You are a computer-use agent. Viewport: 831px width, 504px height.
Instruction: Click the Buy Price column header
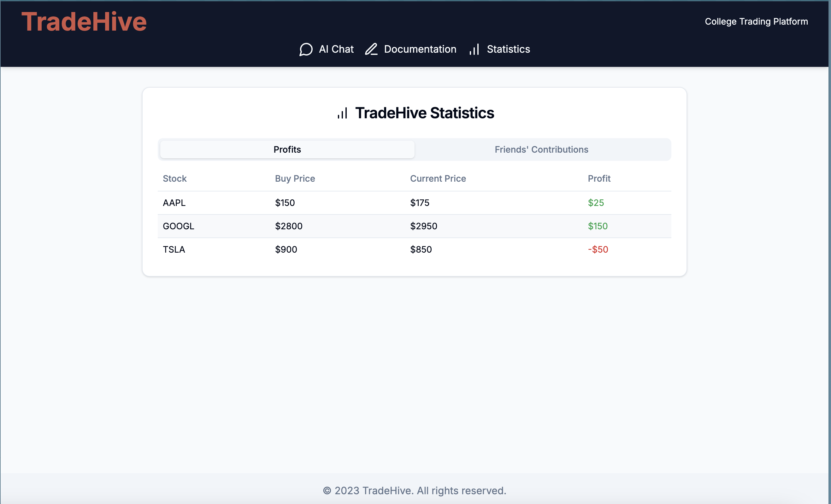(x=295, y=178)
